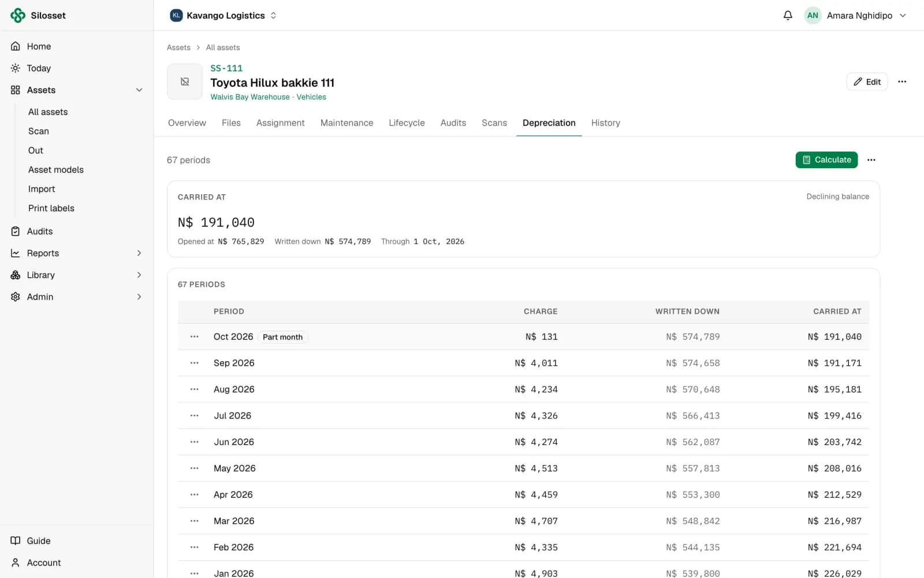
Task: Click the green Calculate button
Action: pos(826,160)
